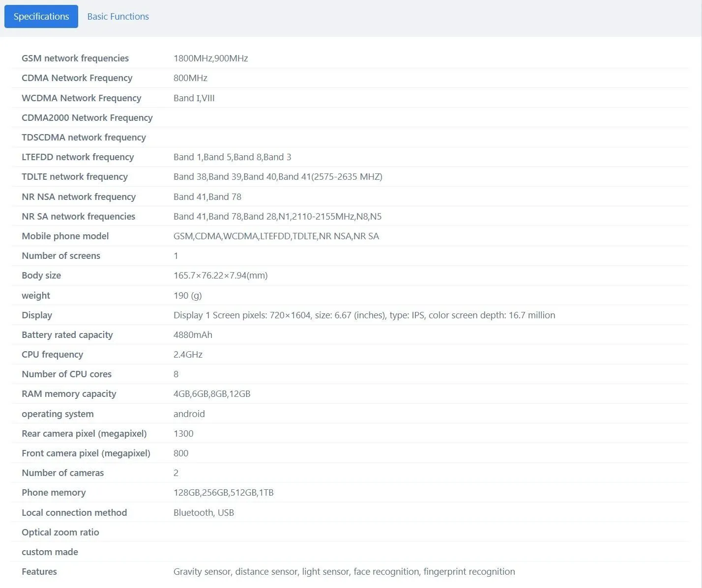Click the Band 41,Band 78 NSA value
Image resolution: width=702 pixels, height=588 pixels.
point(207,196)
